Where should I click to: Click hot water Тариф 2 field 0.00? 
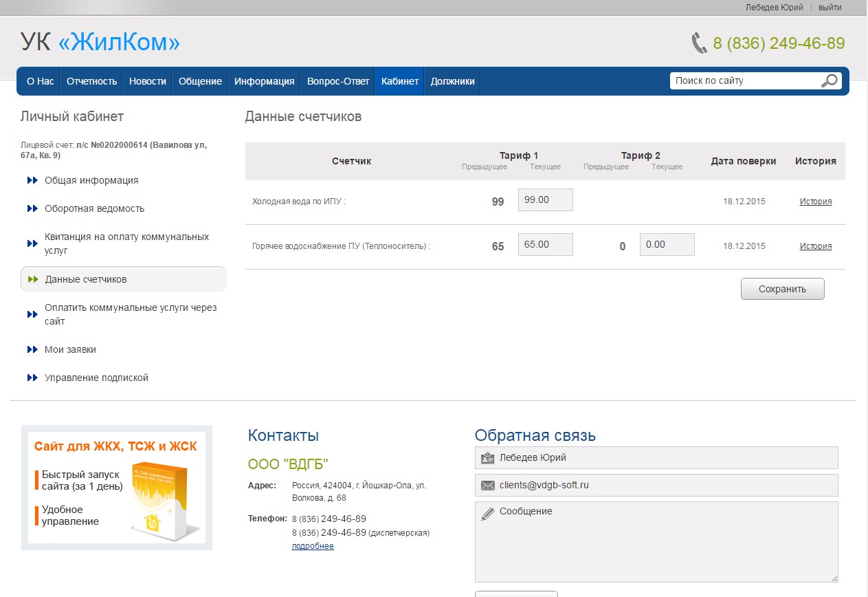click(667, 244)
